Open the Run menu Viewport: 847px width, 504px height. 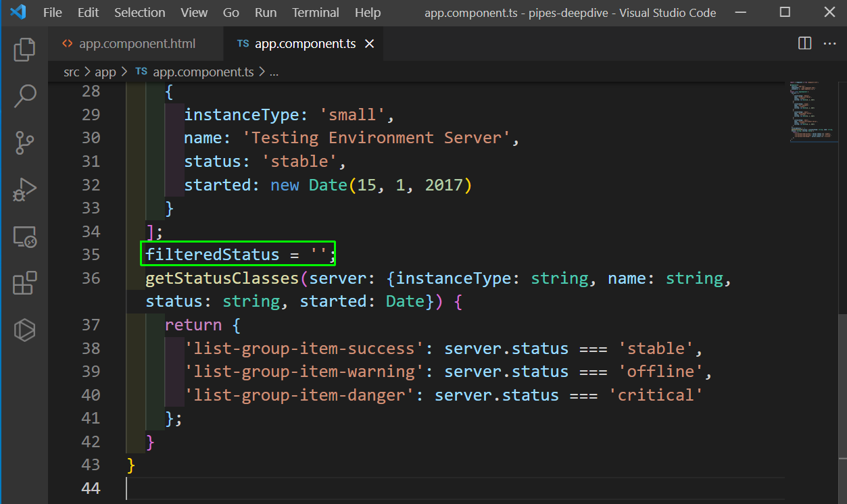266,13
